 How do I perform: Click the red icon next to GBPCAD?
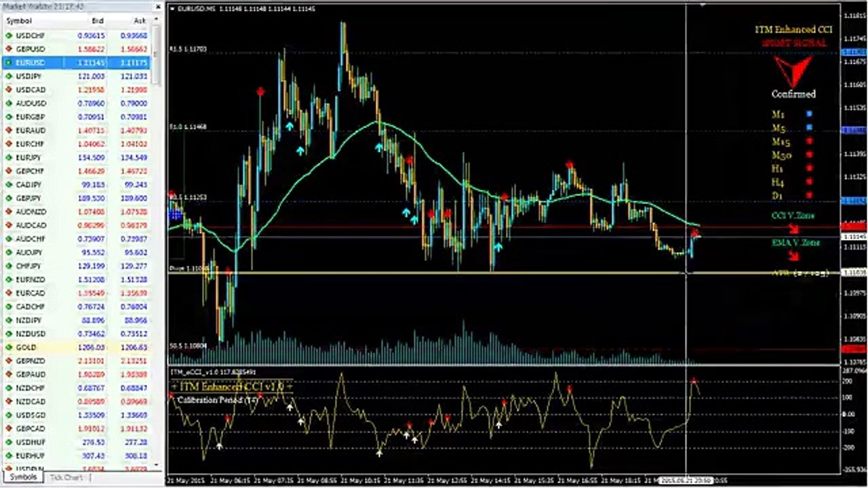pyautogui.click(x=9, y=429)
